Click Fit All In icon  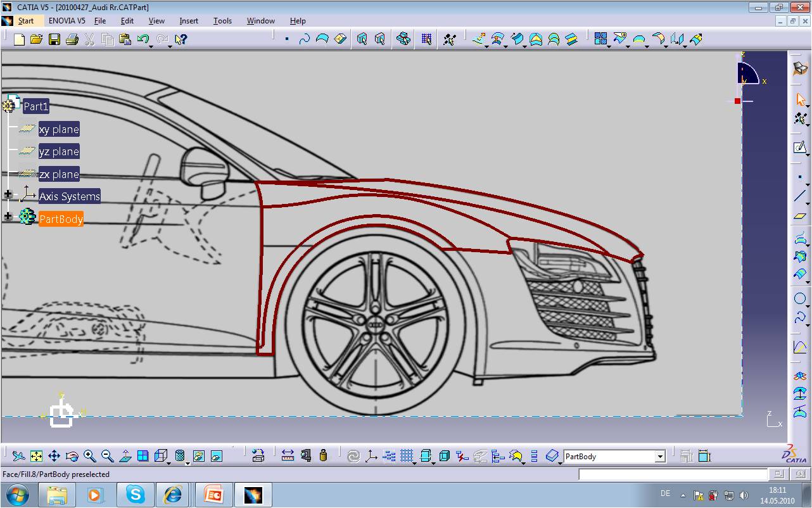click(36, 455)
